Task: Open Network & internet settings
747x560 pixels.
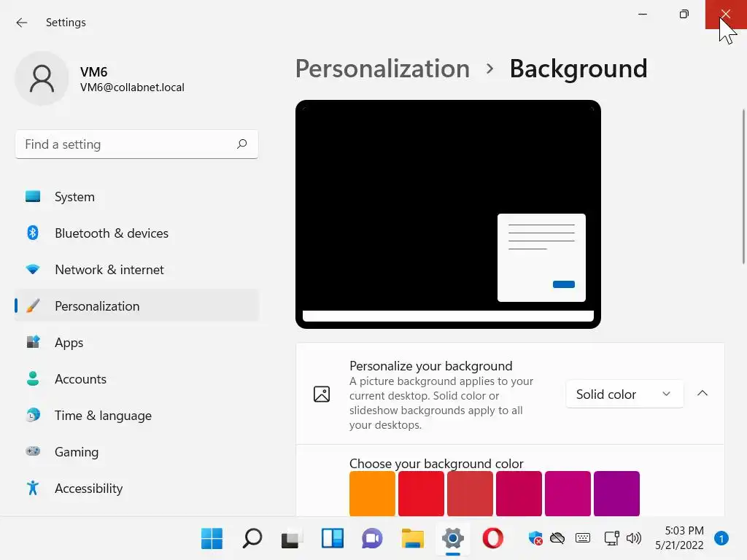Action: (136, 270)
